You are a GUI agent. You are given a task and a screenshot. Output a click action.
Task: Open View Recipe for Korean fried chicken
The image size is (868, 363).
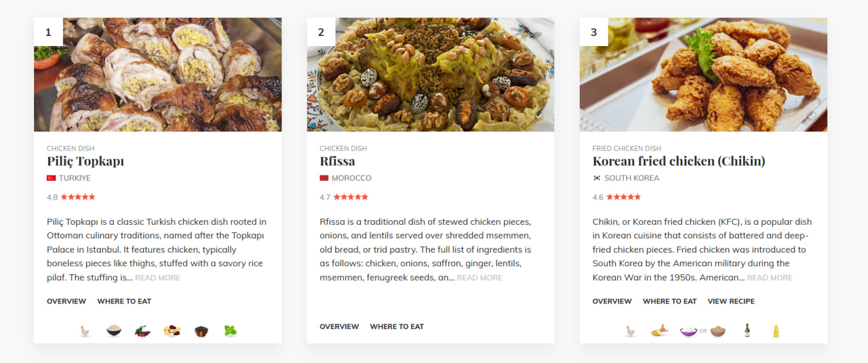[x=731, y=301]
